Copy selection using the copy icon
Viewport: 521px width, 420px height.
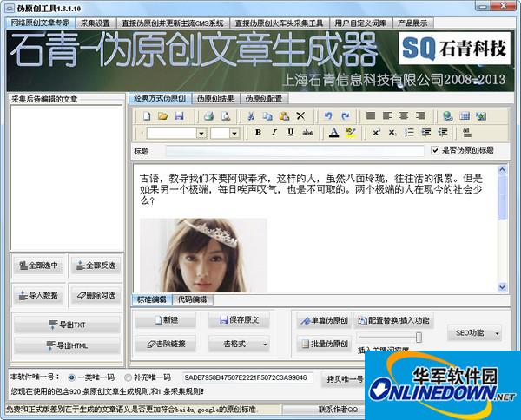tap(267, 116)
